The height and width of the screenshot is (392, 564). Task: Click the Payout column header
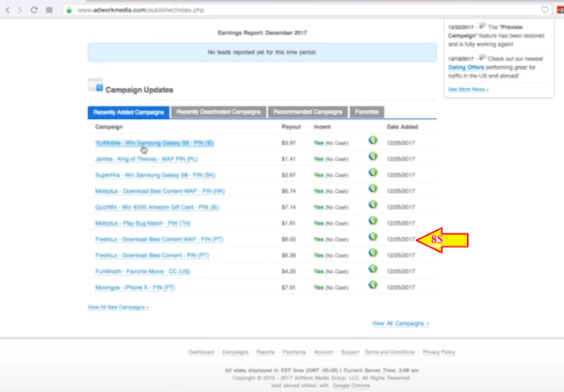coord(291,127)
